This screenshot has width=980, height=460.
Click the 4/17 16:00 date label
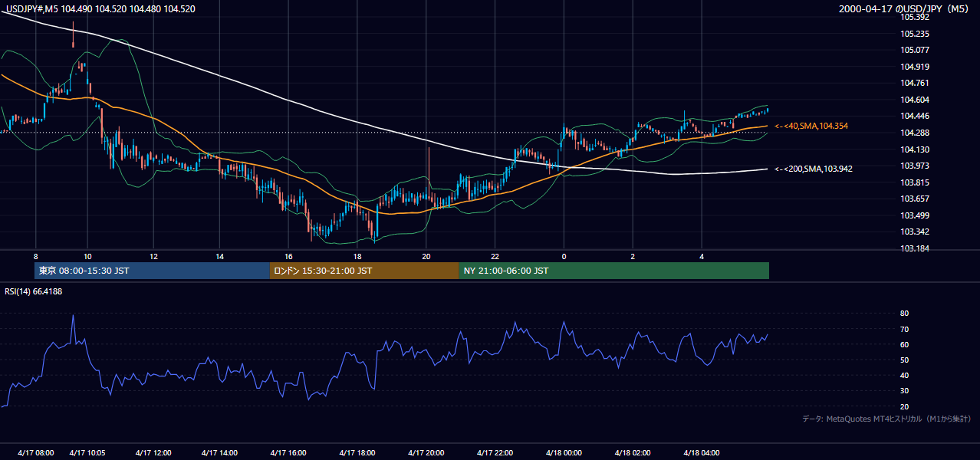pos(289,452)
